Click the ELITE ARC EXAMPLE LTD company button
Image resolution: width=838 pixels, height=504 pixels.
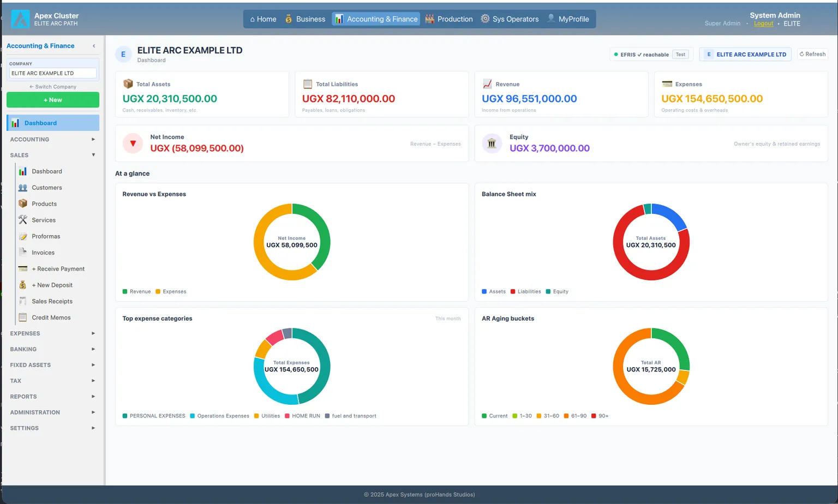(x=745, y=55)
